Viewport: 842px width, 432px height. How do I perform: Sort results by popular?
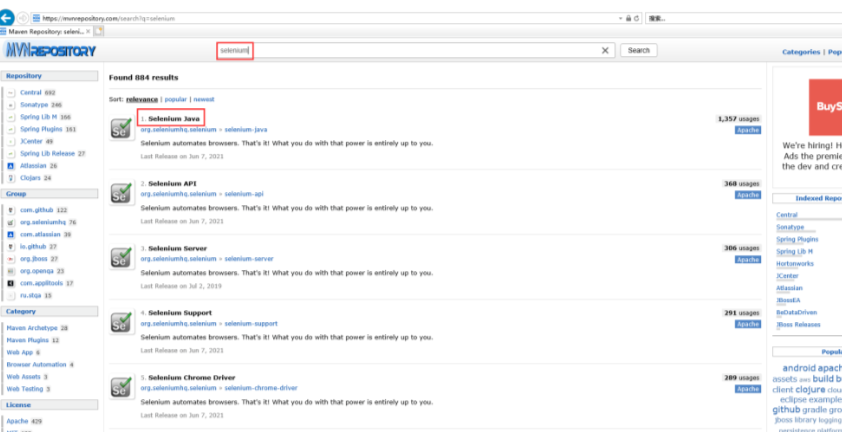(176, 99)
